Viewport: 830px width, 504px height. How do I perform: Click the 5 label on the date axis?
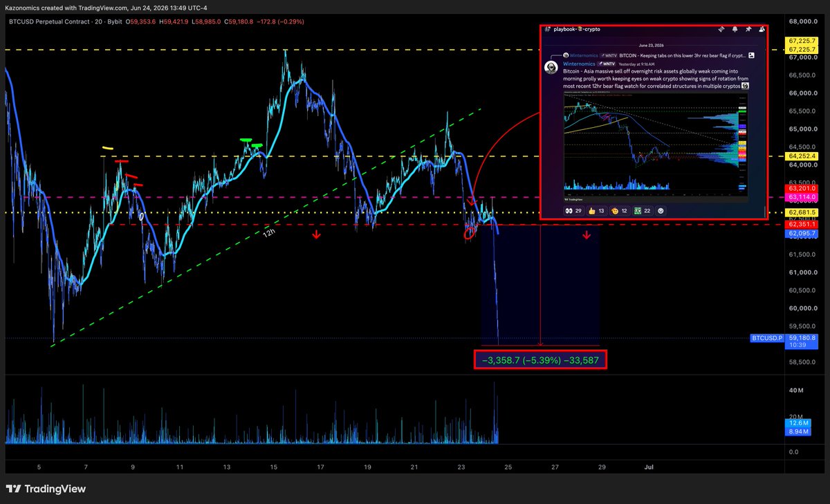point(39,467)
